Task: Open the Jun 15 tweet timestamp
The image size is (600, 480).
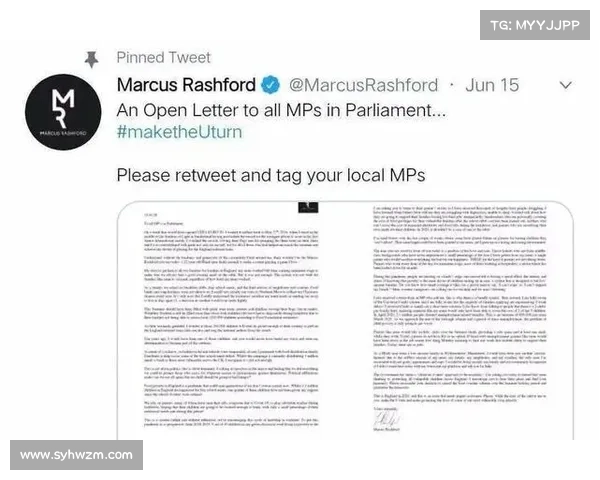Action: pyautogui.click(x=492, y=85)
